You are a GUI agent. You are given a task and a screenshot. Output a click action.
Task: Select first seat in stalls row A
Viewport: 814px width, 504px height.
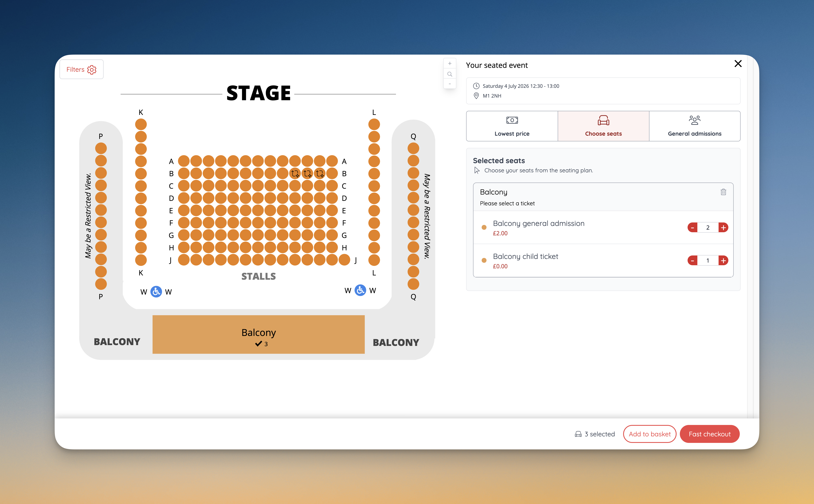click(x=184, y=161)
